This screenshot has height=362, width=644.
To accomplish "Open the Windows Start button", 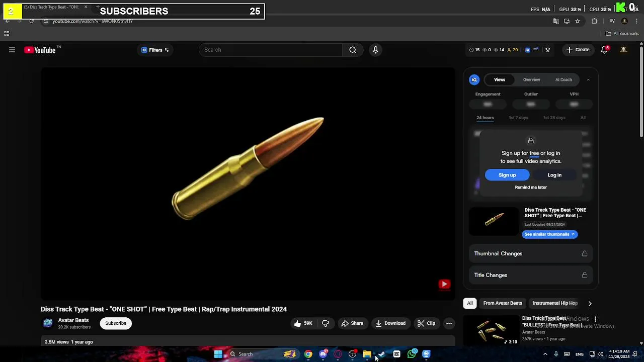I will coord(218,354).
